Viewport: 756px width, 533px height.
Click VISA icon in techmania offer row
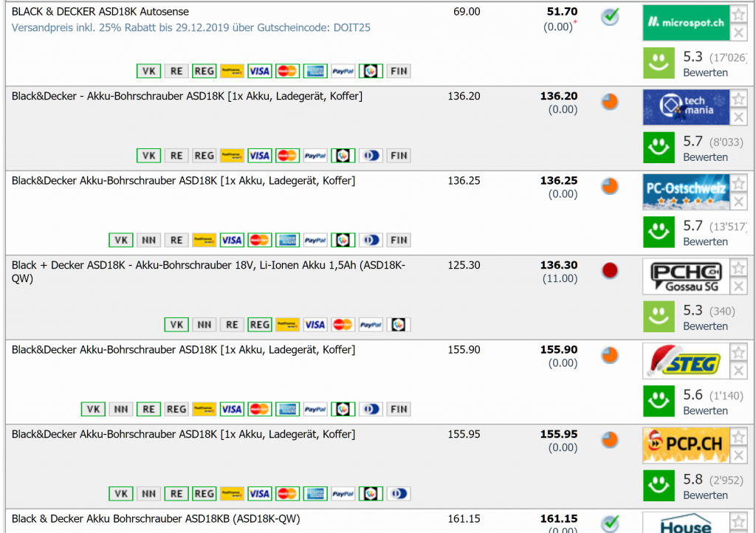[259, 156]
